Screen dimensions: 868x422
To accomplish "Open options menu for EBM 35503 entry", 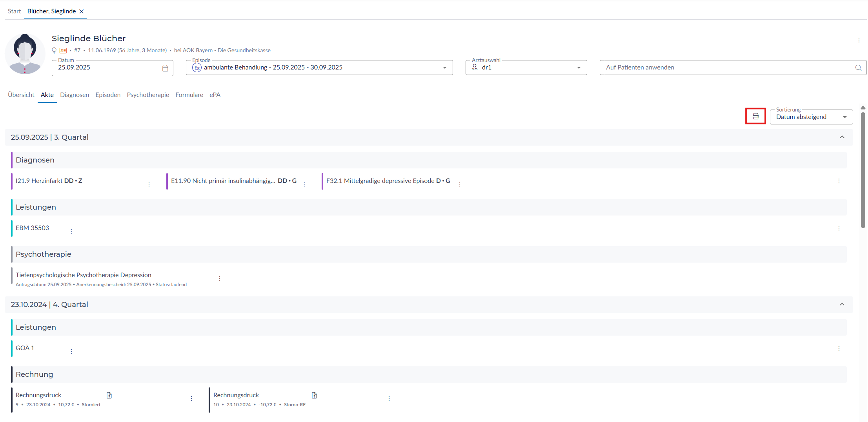I will [71, 231].
